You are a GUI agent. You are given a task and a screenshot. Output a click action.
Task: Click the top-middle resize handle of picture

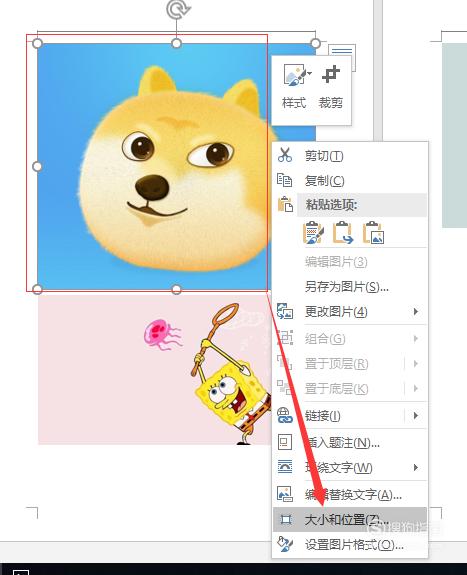[176, 44]
